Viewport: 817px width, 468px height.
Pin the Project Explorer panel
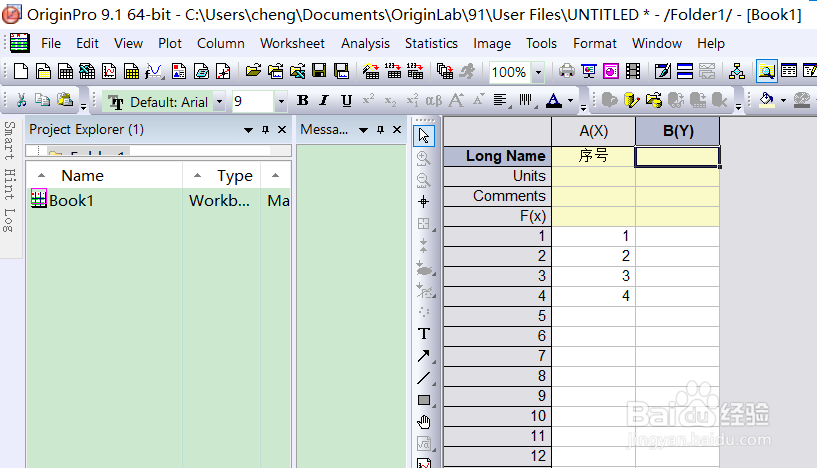click(x=265, y=130)
